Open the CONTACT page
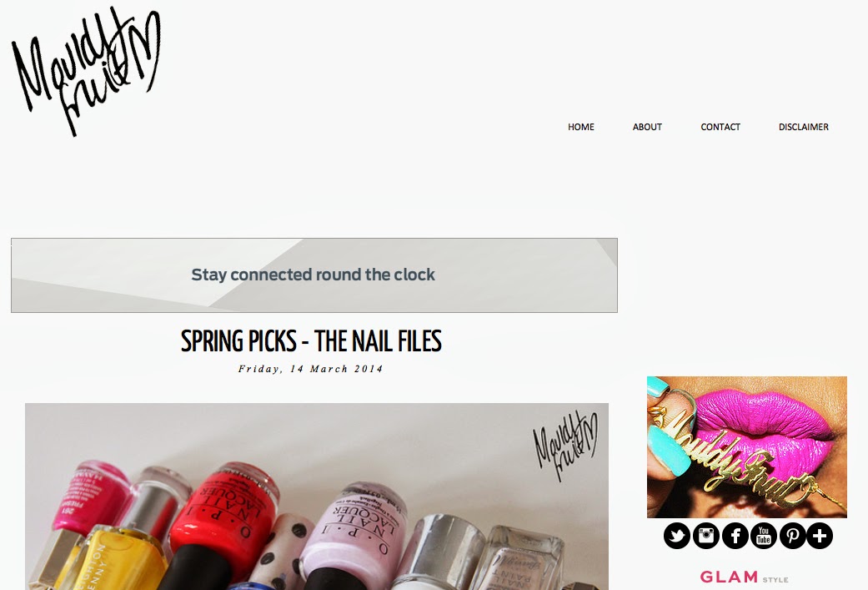The height and width of the screenshot is (590, 868). (720, 127)
